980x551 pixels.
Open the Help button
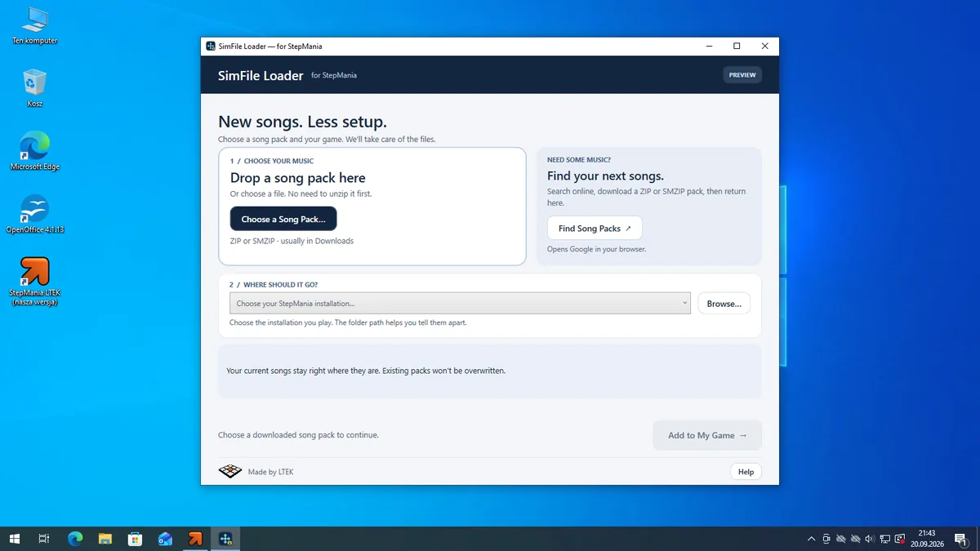point(746,472)
